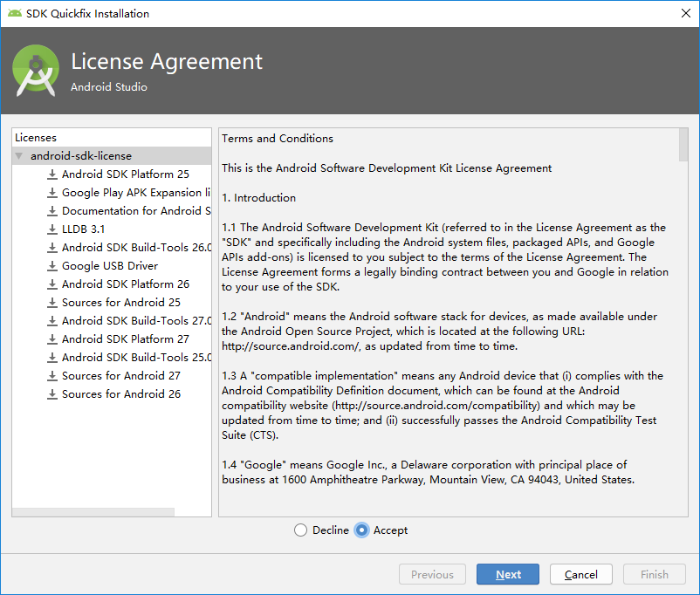Select Google Play APK Expansion entry text
This screenshot has height=595, width=700.
tap(136, 193)
